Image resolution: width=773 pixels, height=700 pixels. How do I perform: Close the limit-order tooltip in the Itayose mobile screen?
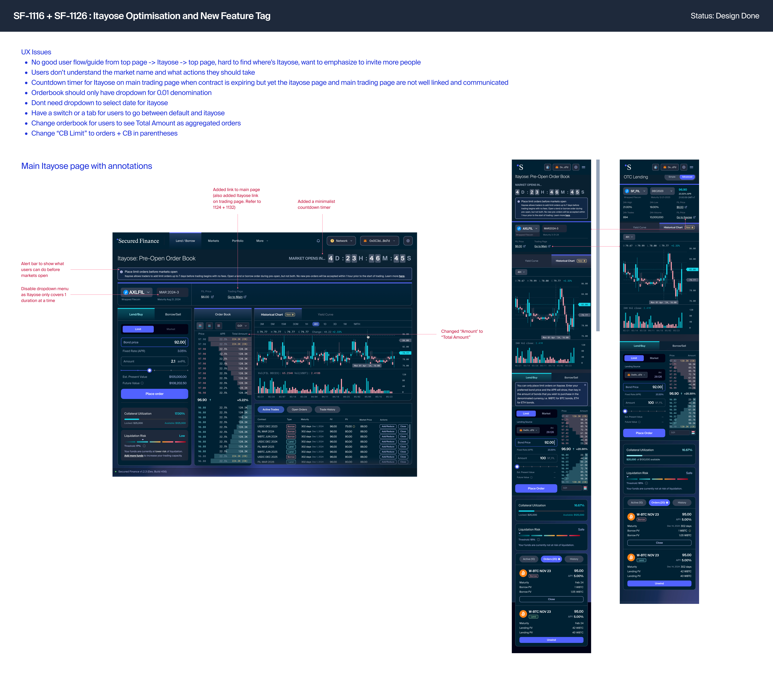tap(585, 385)
